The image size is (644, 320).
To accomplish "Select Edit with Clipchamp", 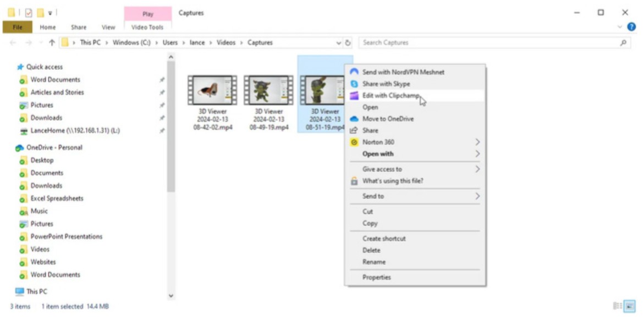I will [391, 96].
